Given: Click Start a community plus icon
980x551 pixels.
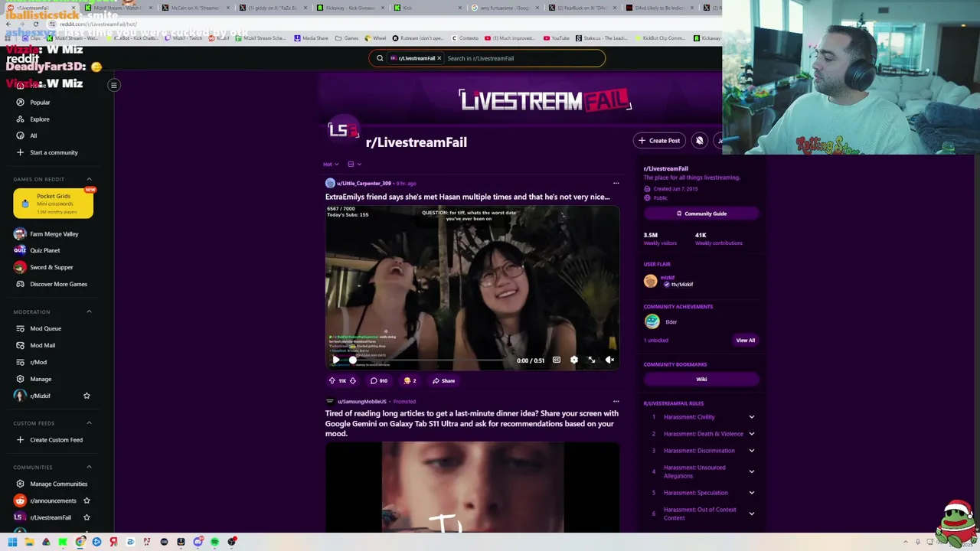Looking at the screenshot, I should [x=20, y=152].
